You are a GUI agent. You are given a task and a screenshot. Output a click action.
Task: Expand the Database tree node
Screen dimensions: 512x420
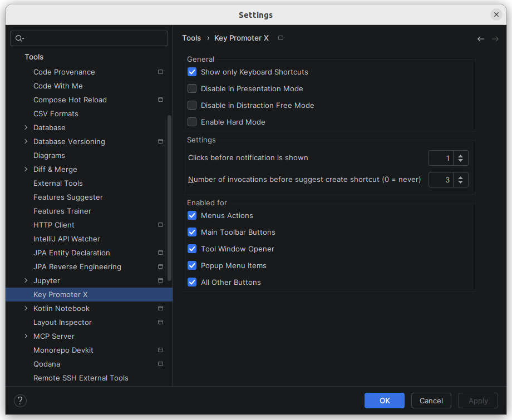coord(26,127)
